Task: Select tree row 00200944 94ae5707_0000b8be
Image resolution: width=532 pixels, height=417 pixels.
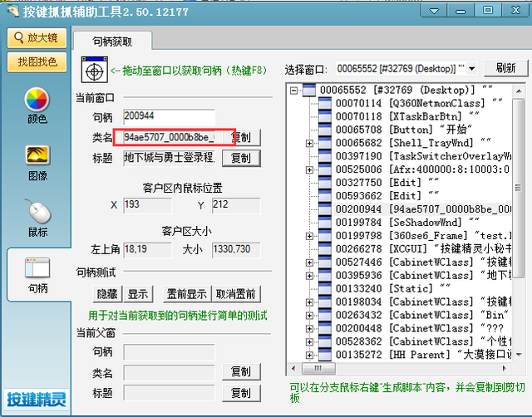Action: (x=423, y=209)
